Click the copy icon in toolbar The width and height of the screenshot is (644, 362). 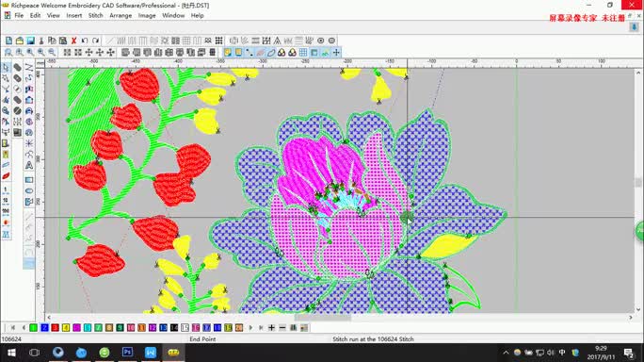tap(52, 41)
